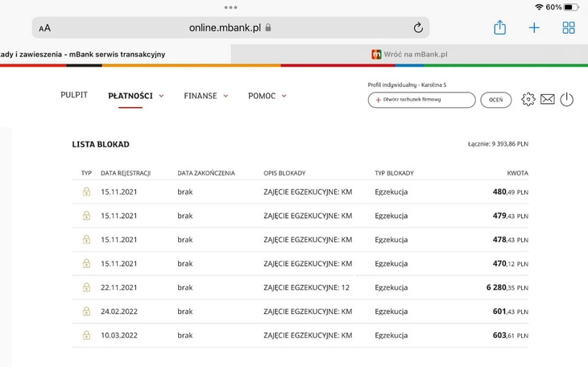Screen dimensions: 588x367
Task: Click lock icon of 6 280,35 PLN block
Action: (86, 287)
